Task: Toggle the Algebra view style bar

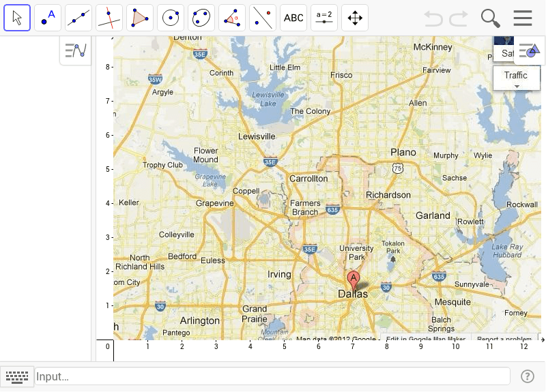Action: [76, 50]
